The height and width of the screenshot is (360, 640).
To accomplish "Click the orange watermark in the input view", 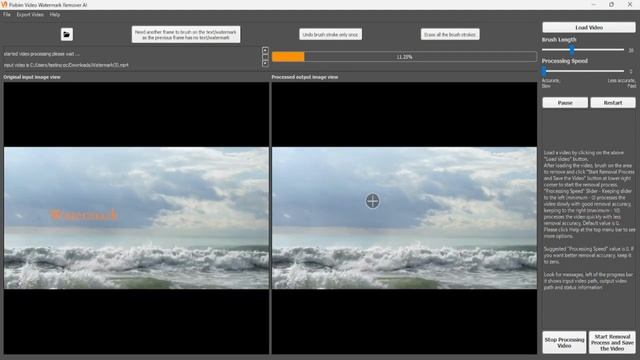I will 84,215.
